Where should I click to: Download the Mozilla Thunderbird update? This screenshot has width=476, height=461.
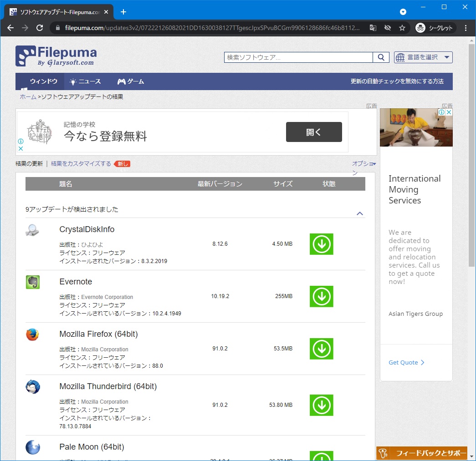click(x=321, y=405)
